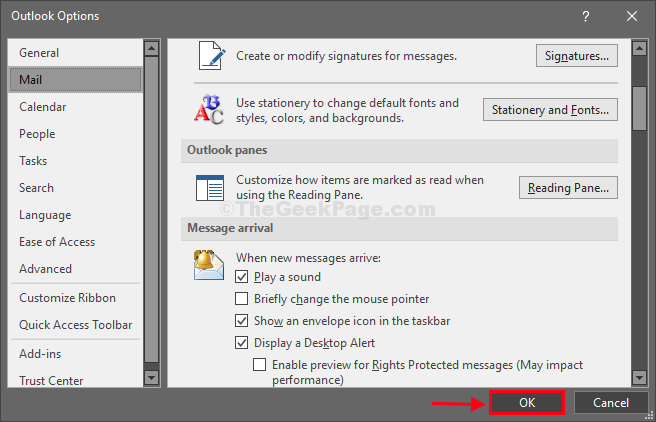The image size is (656, 422).
Task: Enable preview for Rights Protected messages
Action: 259,365
